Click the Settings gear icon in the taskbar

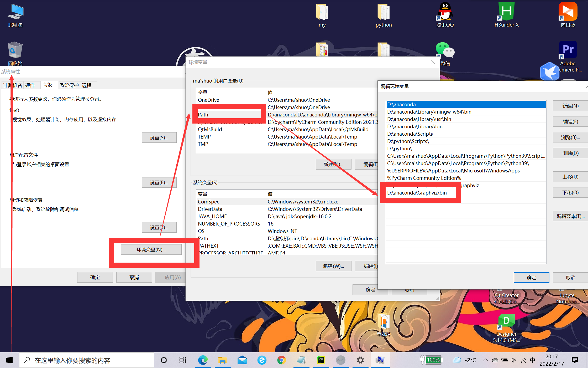(360, 360)
